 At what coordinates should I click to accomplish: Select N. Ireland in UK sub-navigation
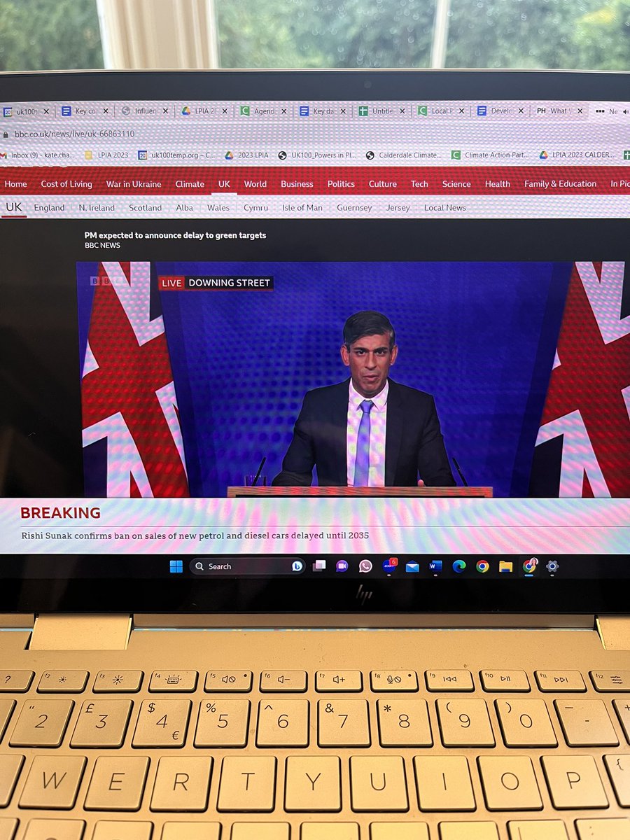(97, 208)
